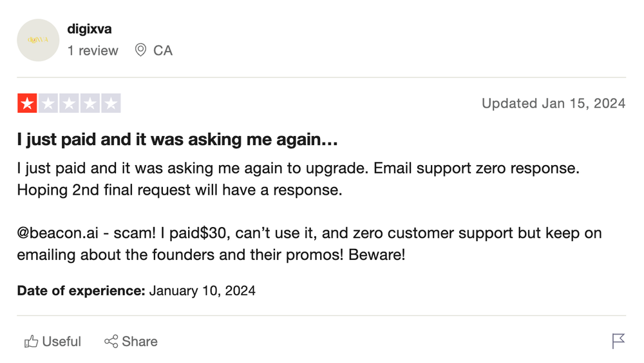Open the digixva username link
Image resolution: width=644 pixels, height=363 pixels.
[x=90, y=29]
